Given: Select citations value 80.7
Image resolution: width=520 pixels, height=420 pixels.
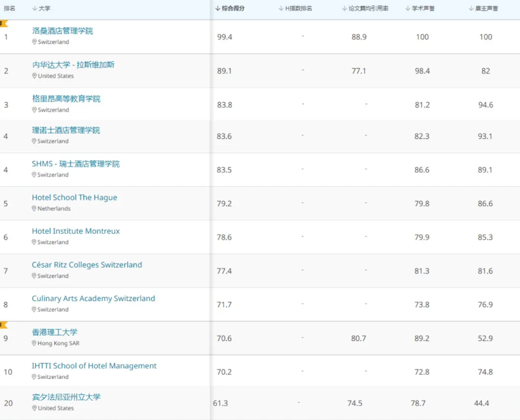Looking at the screenshot, I should 358,338.
